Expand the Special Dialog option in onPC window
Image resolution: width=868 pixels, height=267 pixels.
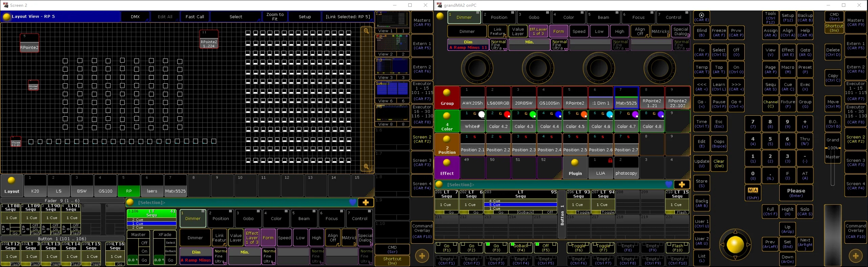pyautogui.click(x=681, y=31)
